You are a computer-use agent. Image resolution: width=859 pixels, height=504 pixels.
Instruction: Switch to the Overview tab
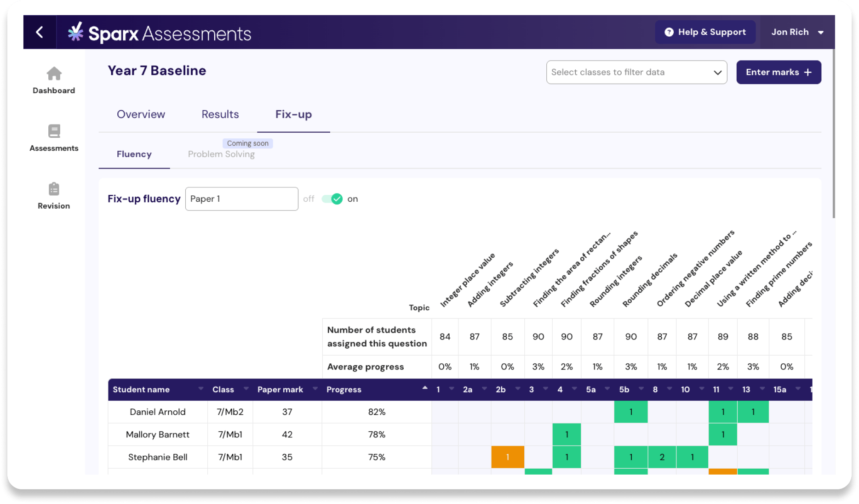[141, 114]
